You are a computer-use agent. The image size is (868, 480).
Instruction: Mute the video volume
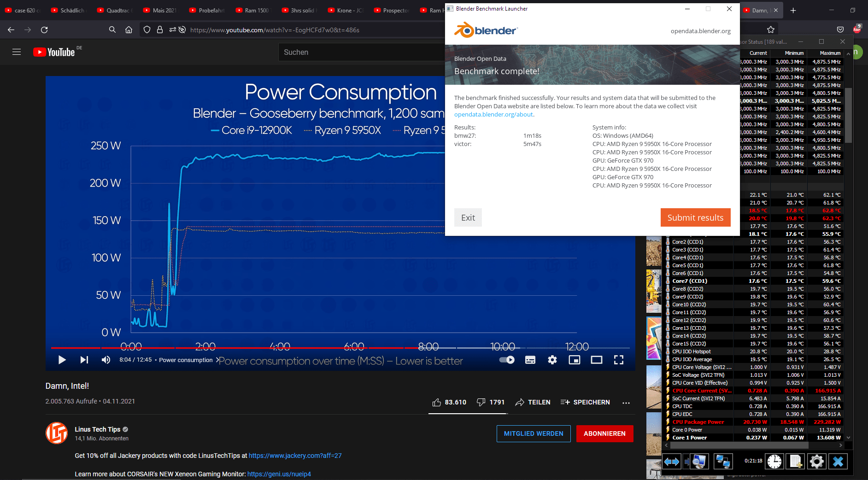106,360
